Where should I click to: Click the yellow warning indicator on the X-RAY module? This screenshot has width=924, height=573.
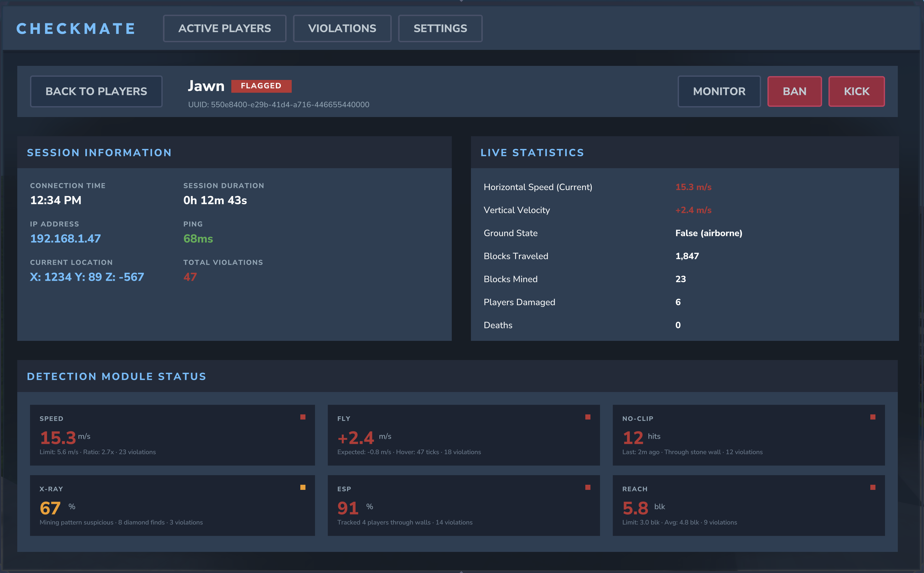pyautogui.click(x=303, y=487)
